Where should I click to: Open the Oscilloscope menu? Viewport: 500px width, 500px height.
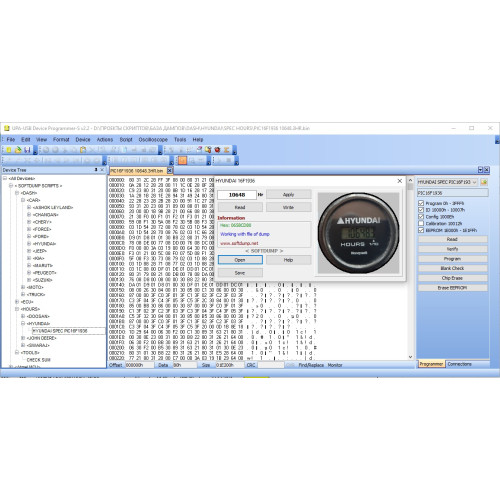tap(153, 140)
